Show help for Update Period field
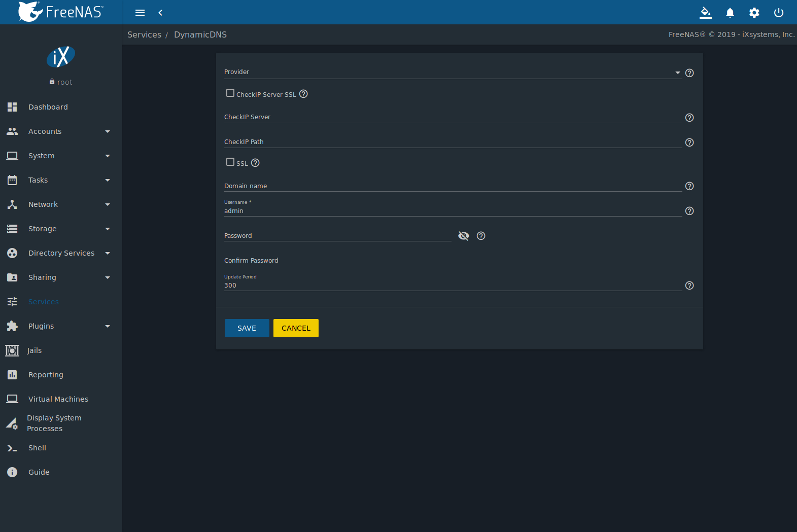The height and width of the screenshot is (532, 797). [689, 286]
